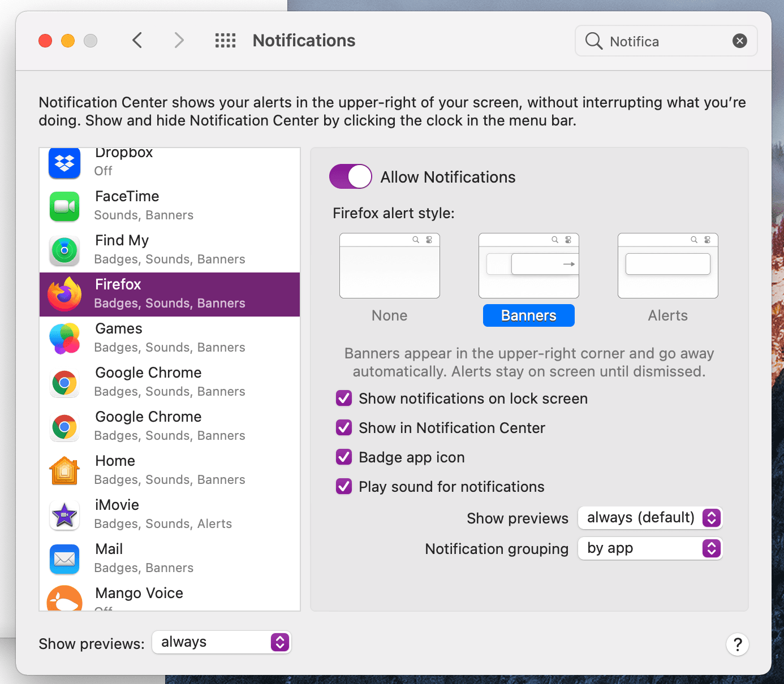This screenshot has height=684, width=784.
Task: Click the red close window button
Action: click(45, 41)
